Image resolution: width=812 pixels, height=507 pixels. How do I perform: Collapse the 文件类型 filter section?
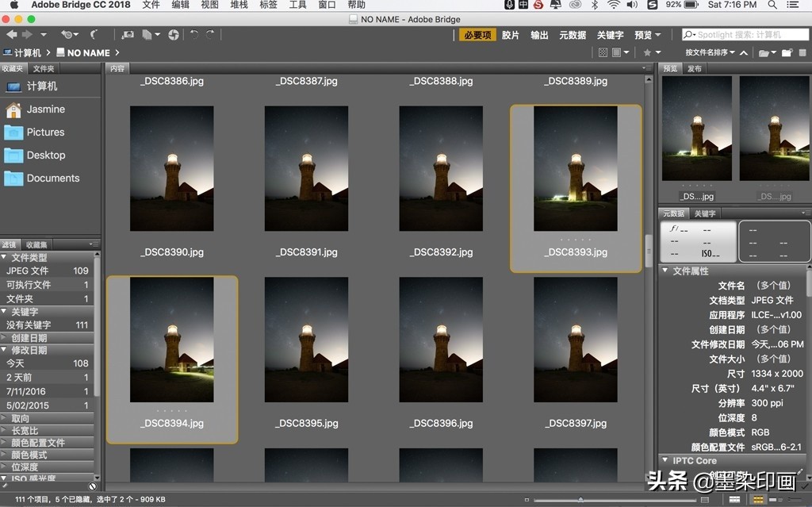point(5,258)
